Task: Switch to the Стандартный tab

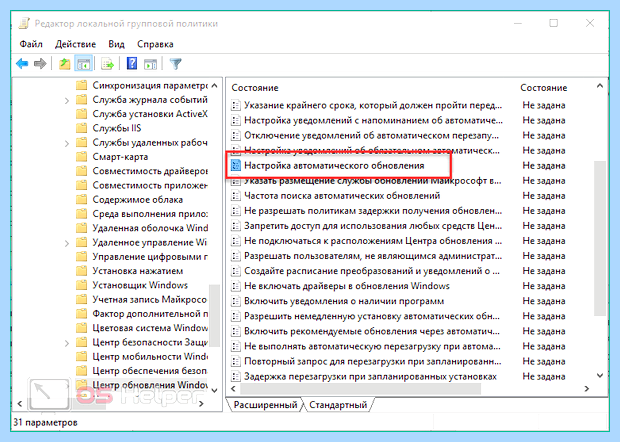Action: pos(338,405)
